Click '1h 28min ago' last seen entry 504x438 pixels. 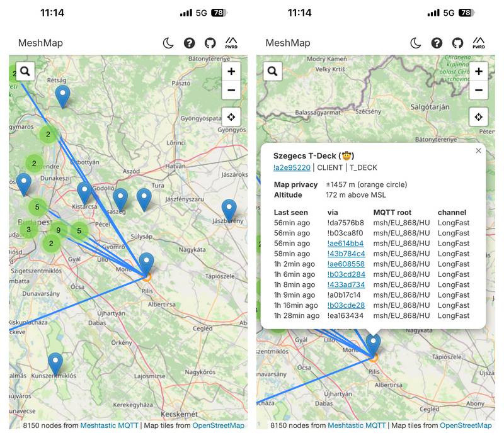point(297,315)
